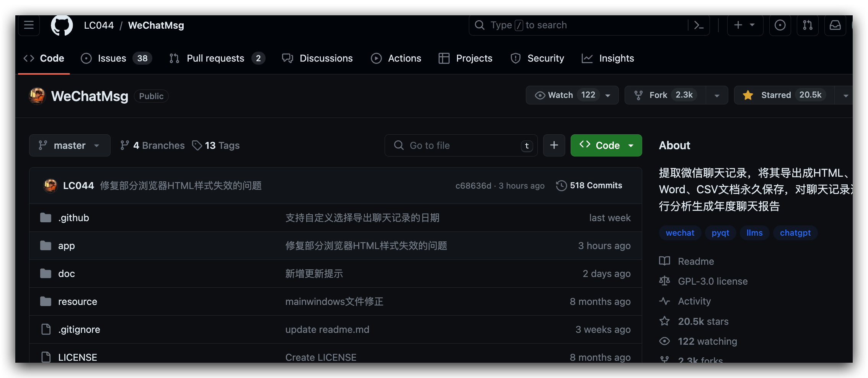Open the hamburger navigation menu

[x=29, y=25]
